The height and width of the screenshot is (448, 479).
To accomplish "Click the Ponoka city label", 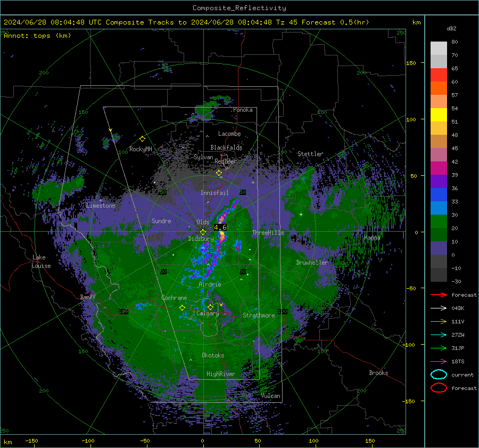I will (x=243, y=110).
